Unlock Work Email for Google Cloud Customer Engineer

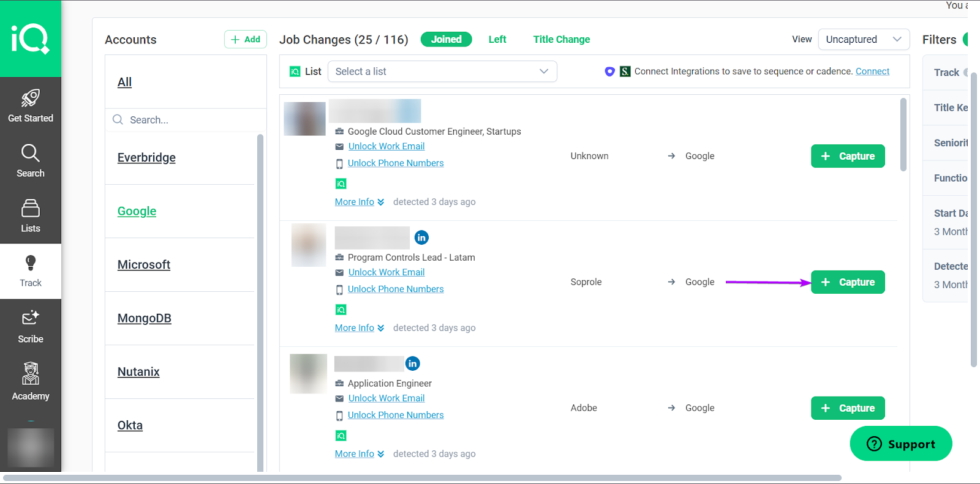coord(386,146)
